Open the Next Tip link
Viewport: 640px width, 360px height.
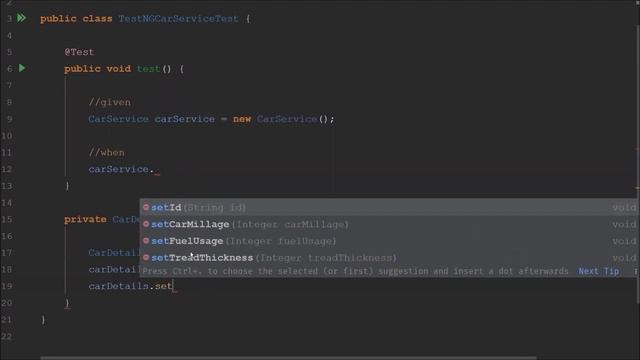[598, 271]
